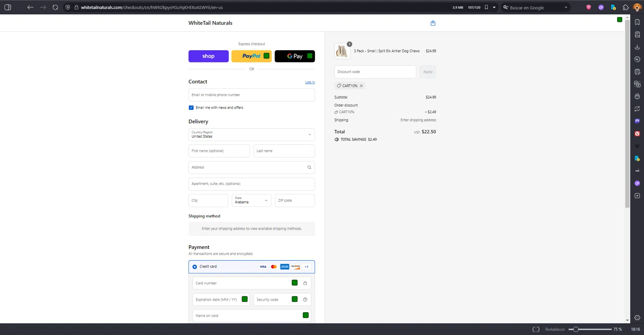The image size is (644, 335).
Task: Go forward to the next page
Action: [43, 7]
